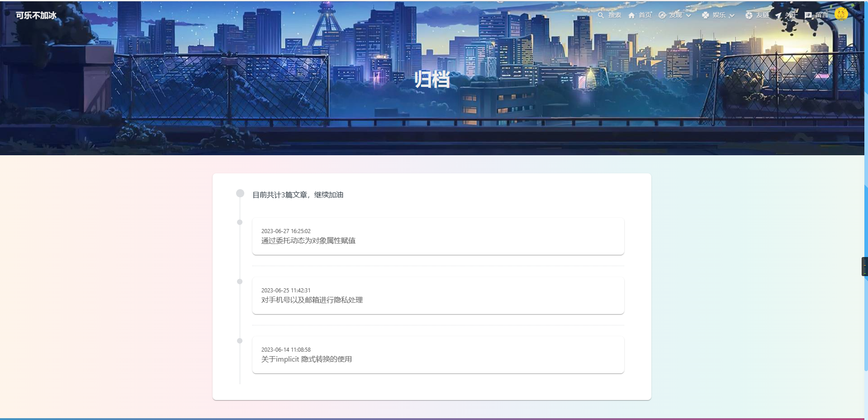This screenshot has height=420, width=868.
Task: Click the dark side widget on right edge
Action: [865, 266]
